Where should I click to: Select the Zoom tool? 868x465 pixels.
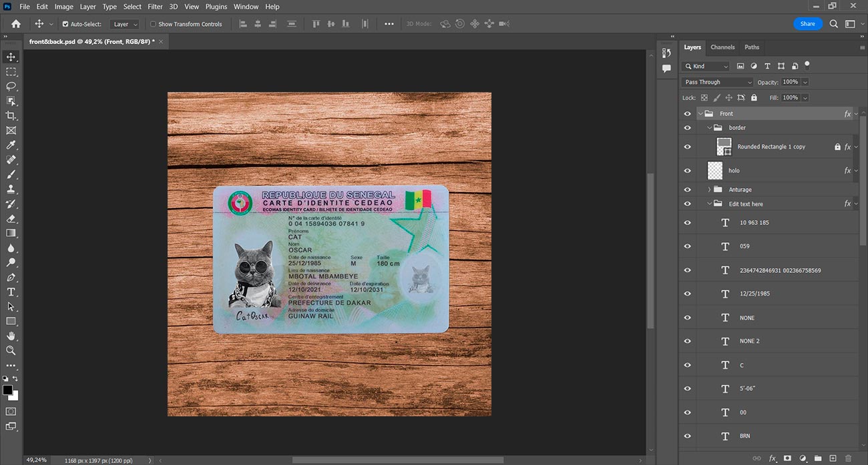pos(11,350)
